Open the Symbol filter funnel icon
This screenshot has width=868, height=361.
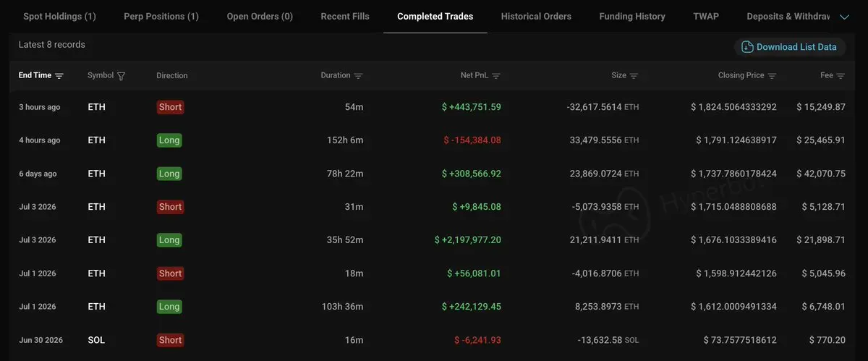(121, 76)
